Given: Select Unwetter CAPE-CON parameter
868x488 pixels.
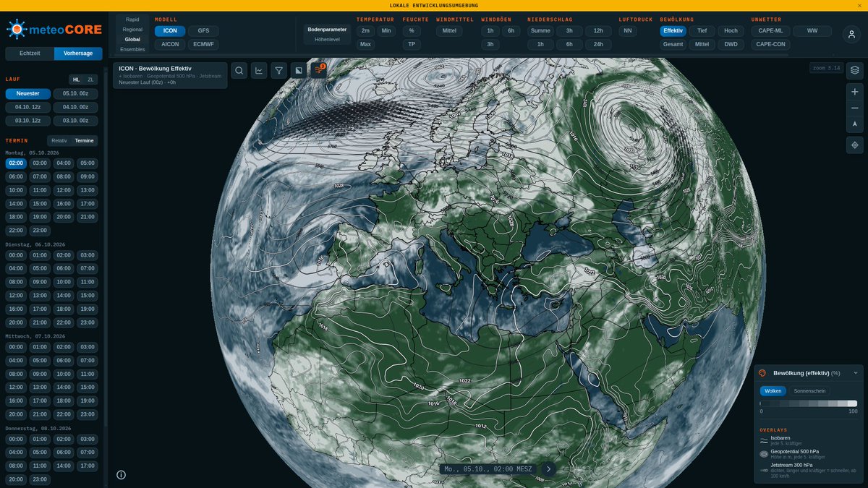Looking at the screenshot, I should point(771,44).
